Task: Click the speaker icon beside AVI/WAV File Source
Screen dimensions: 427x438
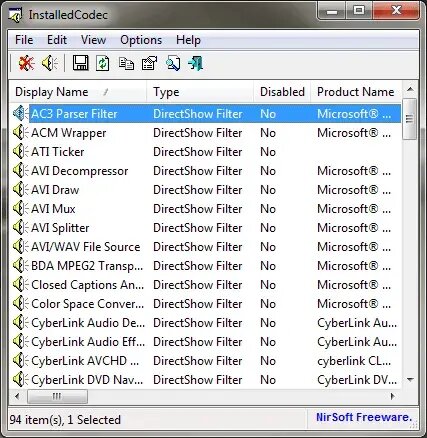Action: (21, 247)
